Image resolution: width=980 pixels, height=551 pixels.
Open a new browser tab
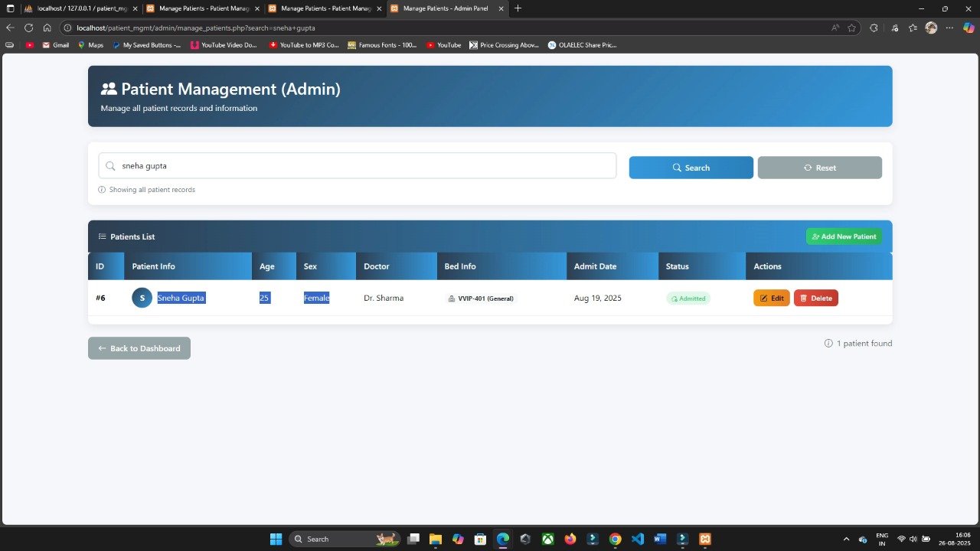(518, 8)
